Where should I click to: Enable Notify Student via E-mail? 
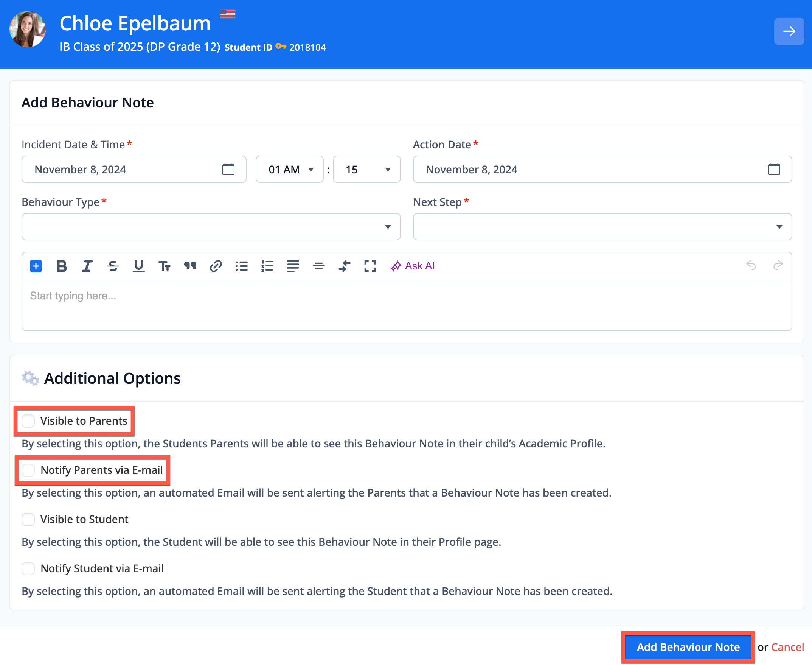pyautogui.click(x=28, y=568)
